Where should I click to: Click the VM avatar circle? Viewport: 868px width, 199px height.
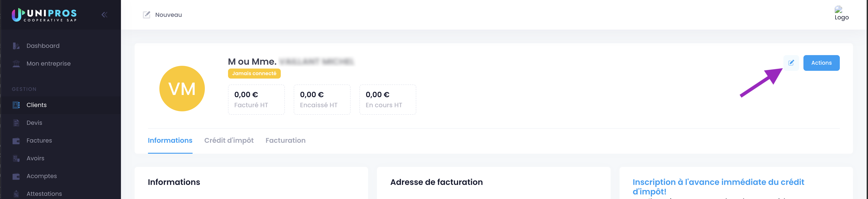click(x=182, y=88)
